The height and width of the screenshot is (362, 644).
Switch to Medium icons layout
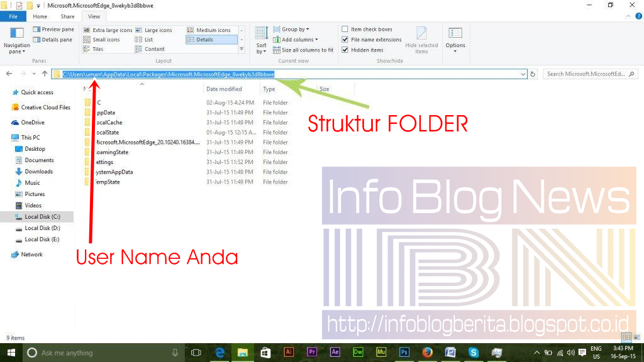pos(209,30)
